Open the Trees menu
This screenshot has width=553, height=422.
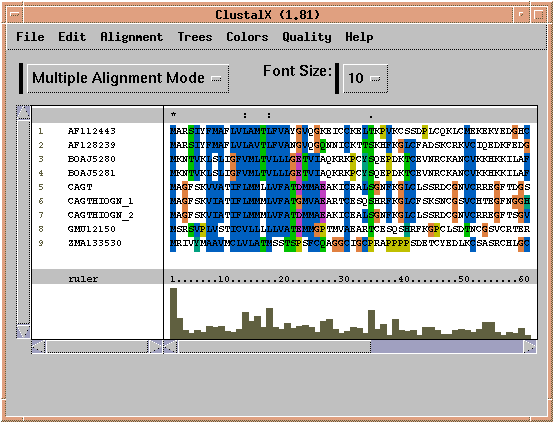point(195,37)
